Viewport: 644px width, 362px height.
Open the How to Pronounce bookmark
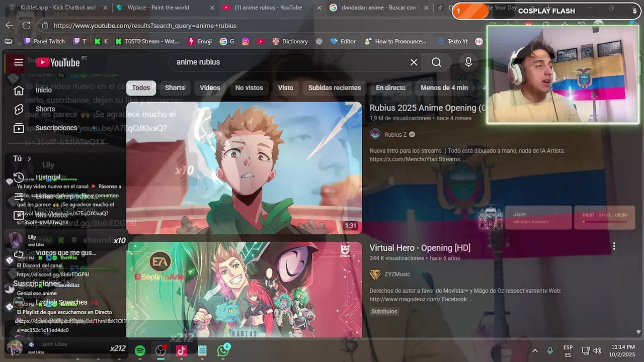(395, 41)
